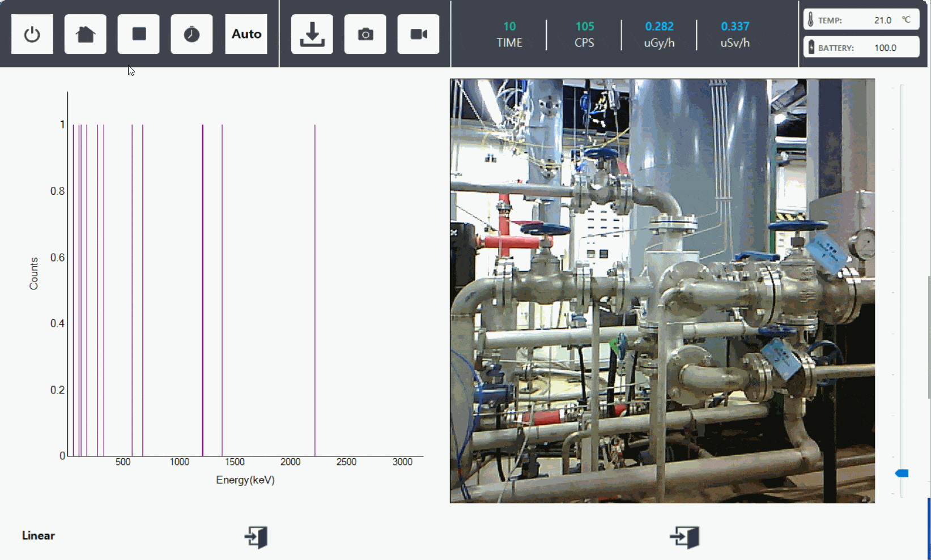Click the CPS reading 105

tap(585, 27)
